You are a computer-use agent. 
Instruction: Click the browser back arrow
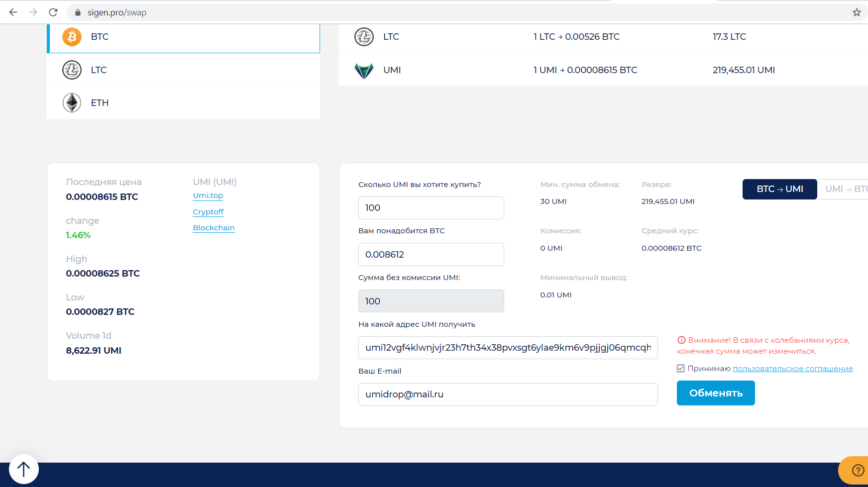(x=13, y=12)
